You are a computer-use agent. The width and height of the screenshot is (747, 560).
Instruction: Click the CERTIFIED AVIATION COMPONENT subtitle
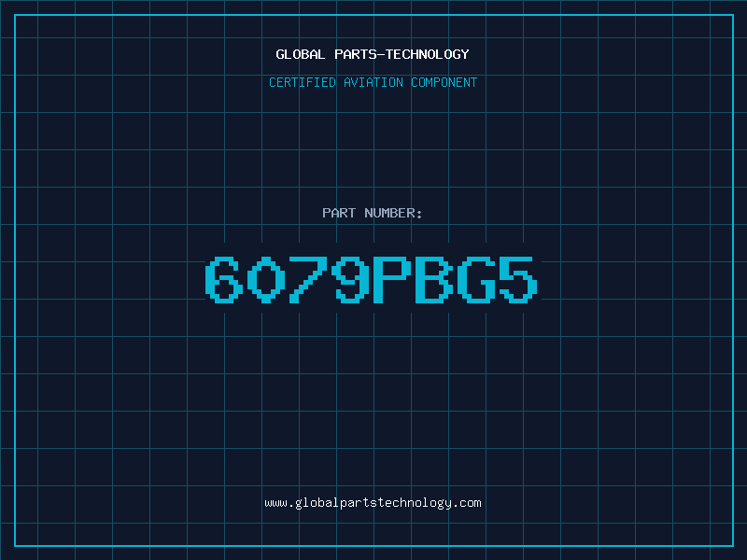click(x=373, y=82)
